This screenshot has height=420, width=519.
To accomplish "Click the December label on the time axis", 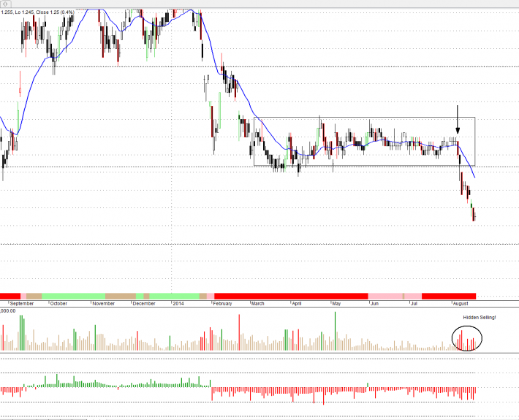I will [143, 302].
